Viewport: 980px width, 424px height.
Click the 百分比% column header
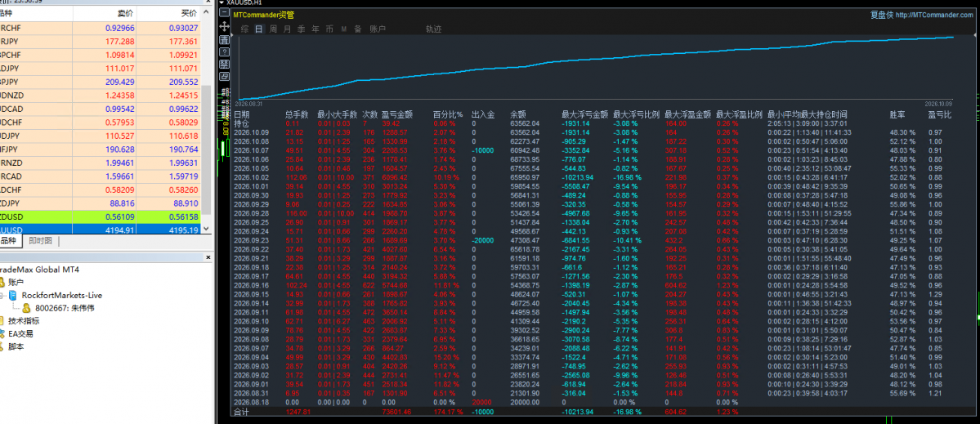(x=448, y=114)
